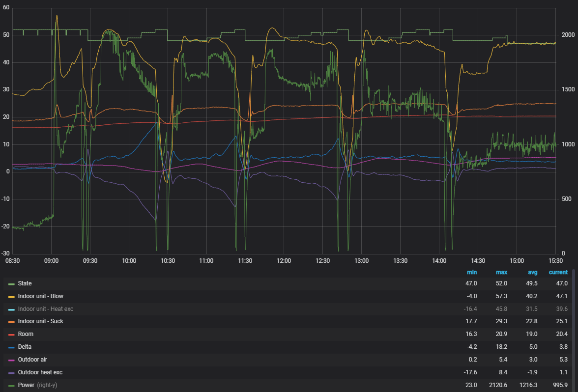Image resolution: width=578 pixels, height=392 pixels.
Task: Click the Indoor unit - Heat exc color icon
Action: 11,309
